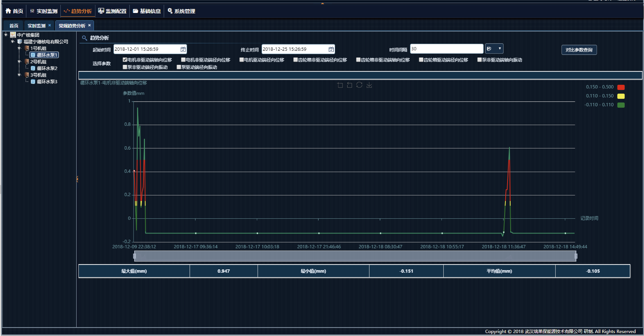Check 泵非驱动端轴向振动 parameter

tap(480, 60)
